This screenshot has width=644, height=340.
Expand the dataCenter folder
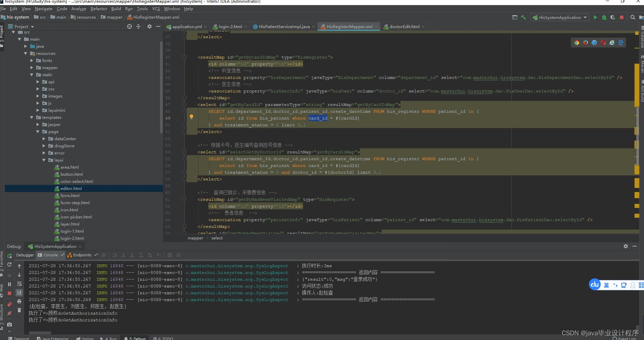click(x=44, y=139)
